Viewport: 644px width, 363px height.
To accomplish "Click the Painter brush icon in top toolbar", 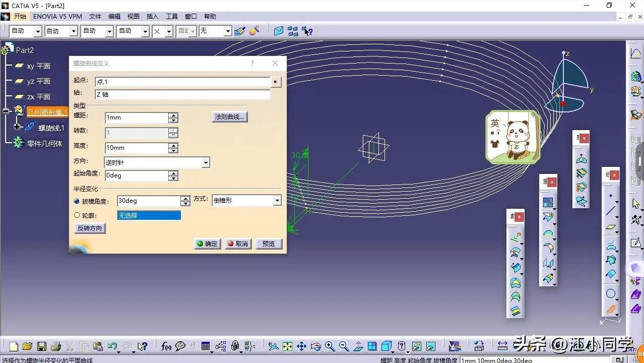I will [239, 31].
